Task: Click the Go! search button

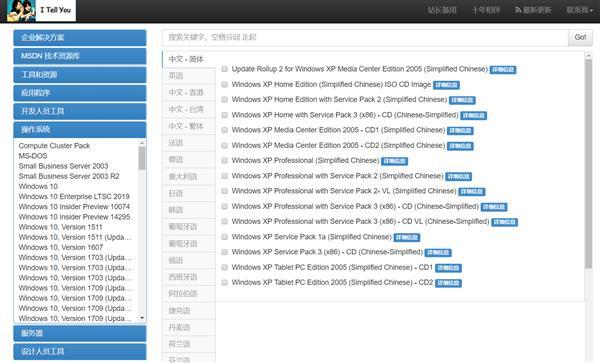Action: (x=580, y=37)
